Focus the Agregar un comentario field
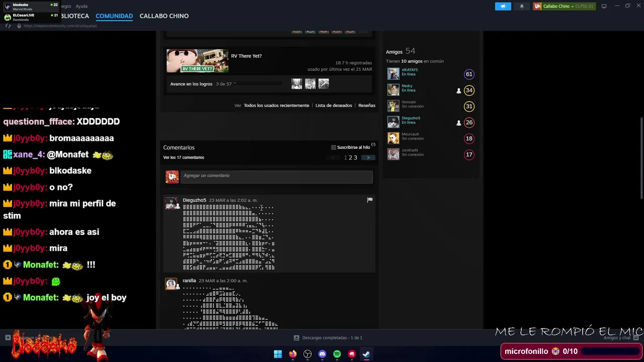 pyautogui.click(x=277, y=176)
